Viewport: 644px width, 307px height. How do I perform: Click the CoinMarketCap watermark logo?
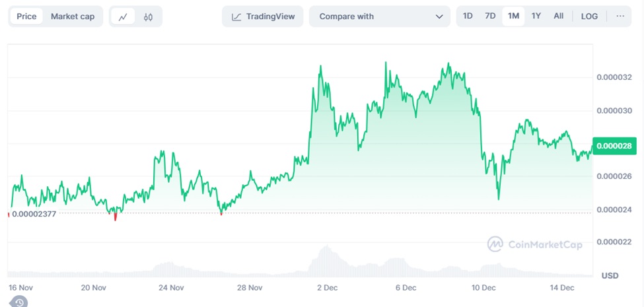[495, 244]
